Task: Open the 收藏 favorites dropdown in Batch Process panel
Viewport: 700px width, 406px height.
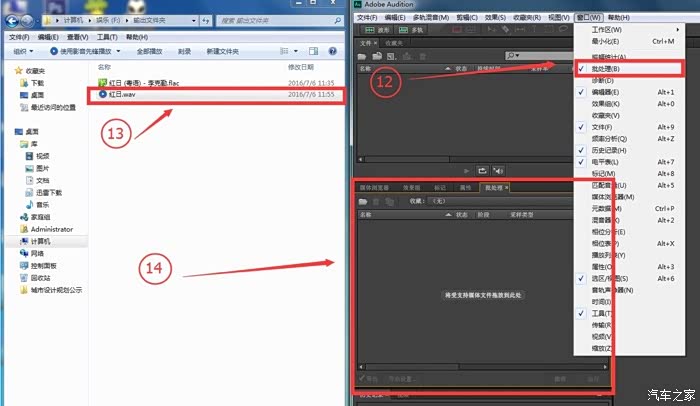Action: coord(499,201)
